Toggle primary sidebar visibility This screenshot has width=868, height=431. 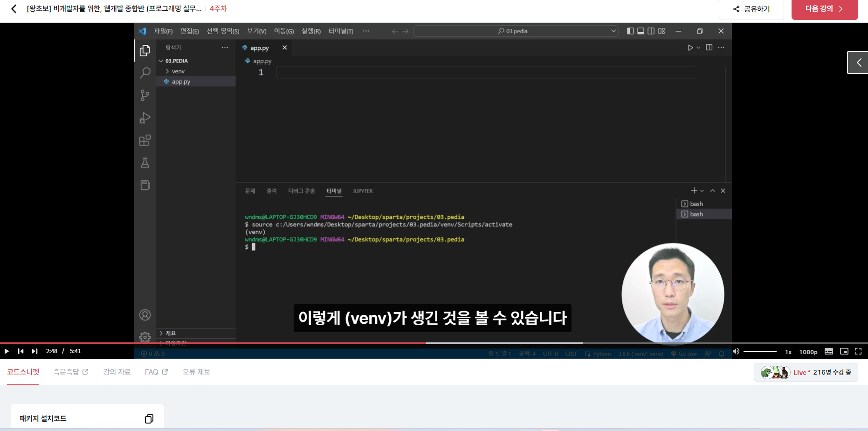click(630, 31)
